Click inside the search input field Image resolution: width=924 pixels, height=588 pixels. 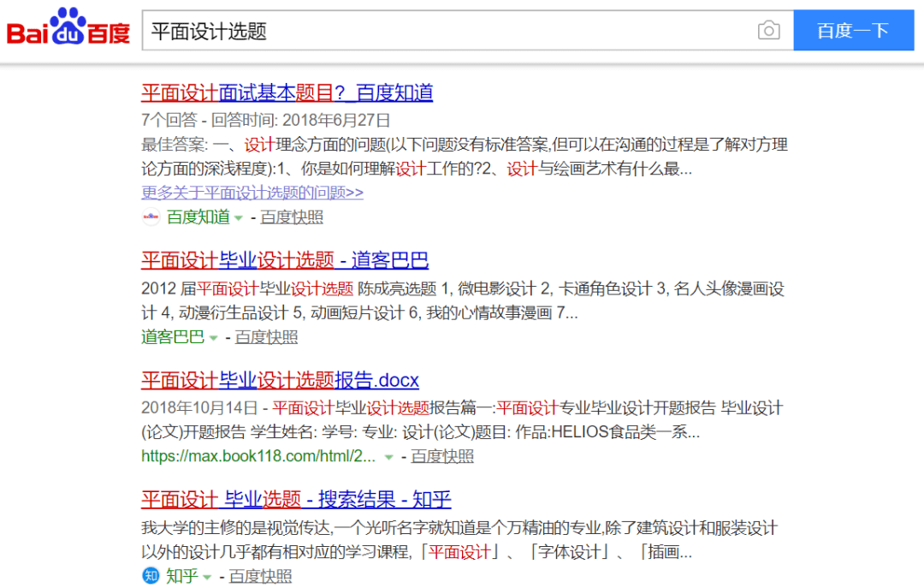(x=428, y=30)
